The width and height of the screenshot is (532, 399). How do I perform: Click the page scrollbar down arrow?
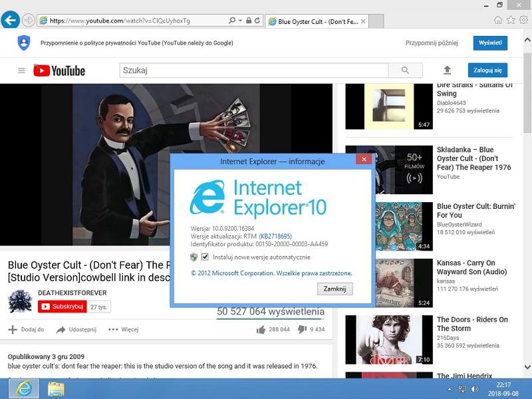pyautogui.click(x=527, y=367)
